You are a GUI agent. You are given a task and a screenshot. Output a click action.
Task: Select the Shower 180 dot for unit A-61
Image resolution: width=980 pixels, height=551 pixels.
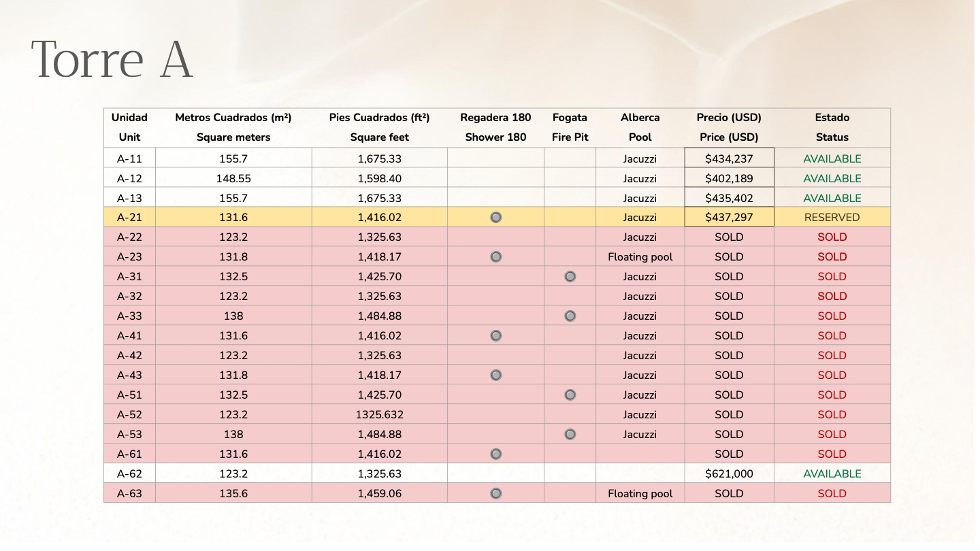pos(495,454)
